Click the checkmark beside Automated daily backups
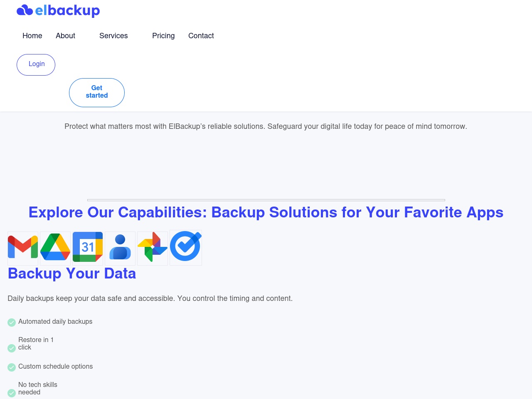532x399 pixels. (12, 322)
